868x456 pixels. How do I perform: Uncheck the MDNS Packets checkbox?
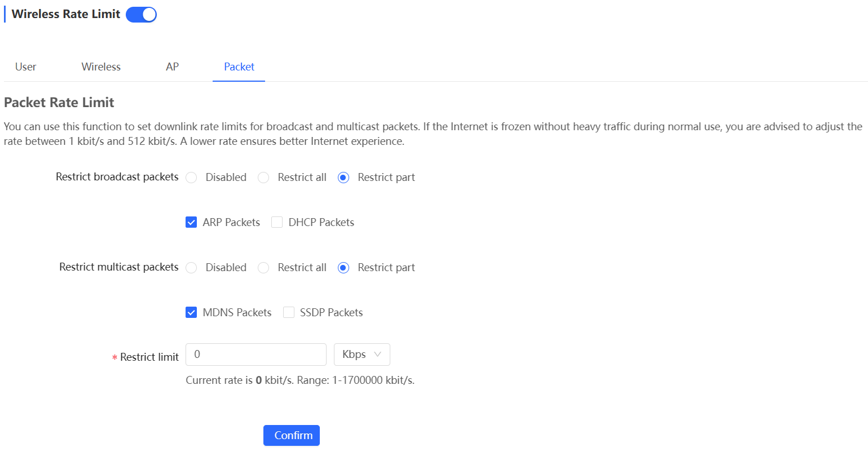191,312
